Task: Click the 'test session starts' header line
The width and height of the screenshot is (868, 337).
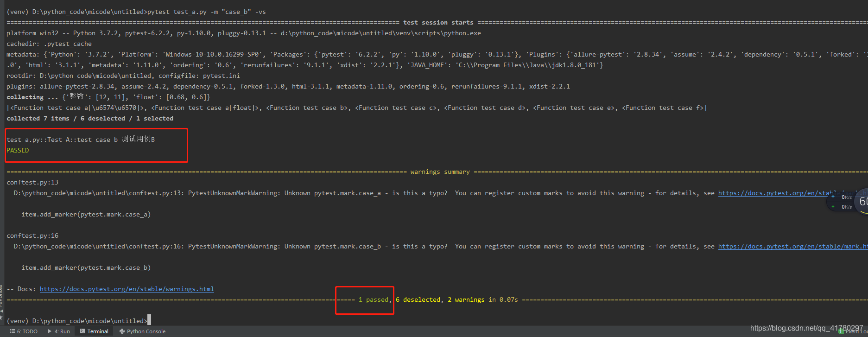Action: pos(438,22)
